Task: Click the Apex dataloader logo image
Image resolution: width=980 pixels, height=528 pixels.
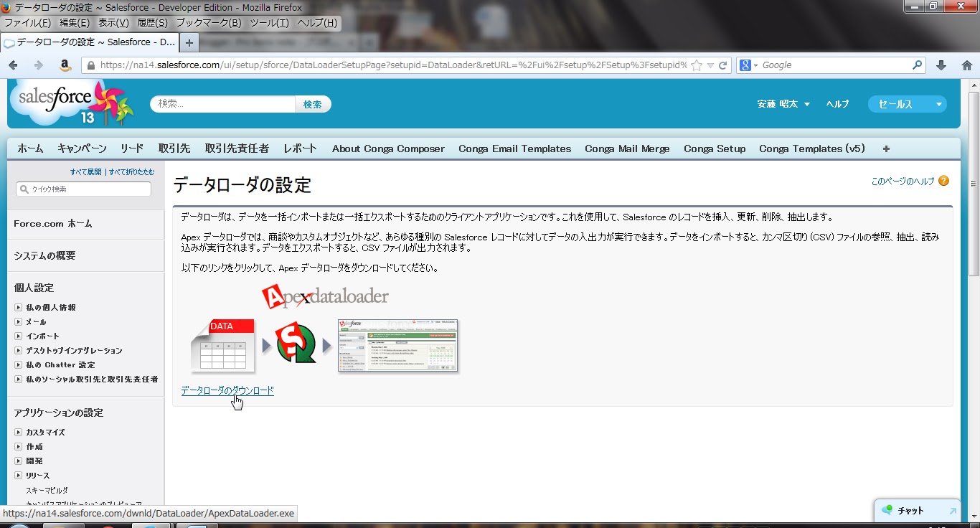Action: [x=325, y=296]
